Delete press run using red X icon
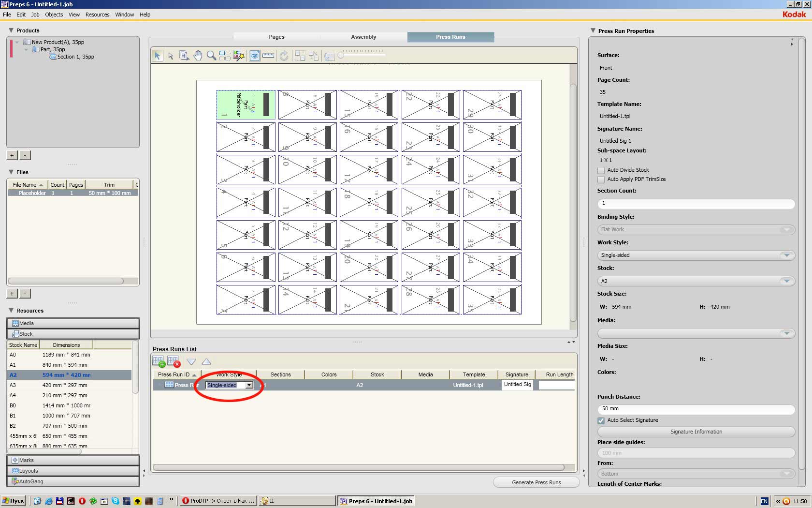812x508 pixels. click(174, 361)
